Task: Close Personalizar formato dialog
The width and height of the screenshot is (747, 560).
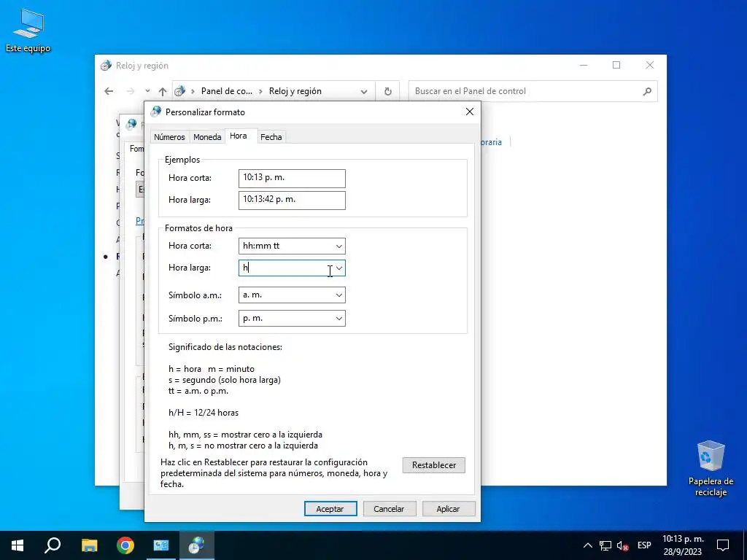Action: [x=469, y=112]
